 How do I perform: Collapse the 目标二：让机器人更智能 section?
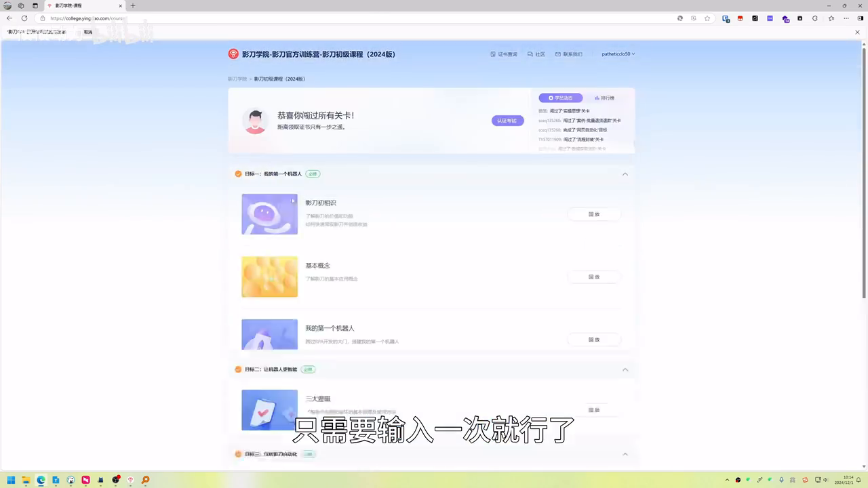tap(625, 369)
